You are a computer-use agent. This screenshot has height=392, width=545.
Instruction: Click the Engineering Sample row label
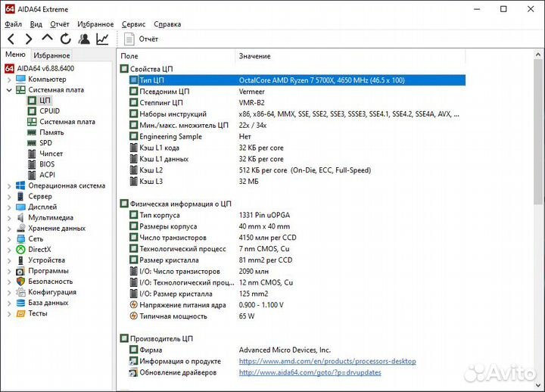tap(170, 136)
